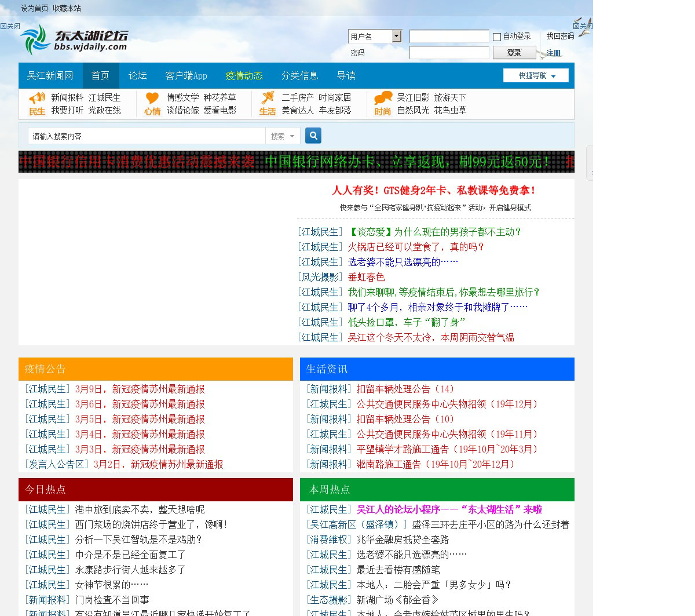695x616 pixels.
Task: Switch to the 论坛 navigation tab
Action: 138,76
